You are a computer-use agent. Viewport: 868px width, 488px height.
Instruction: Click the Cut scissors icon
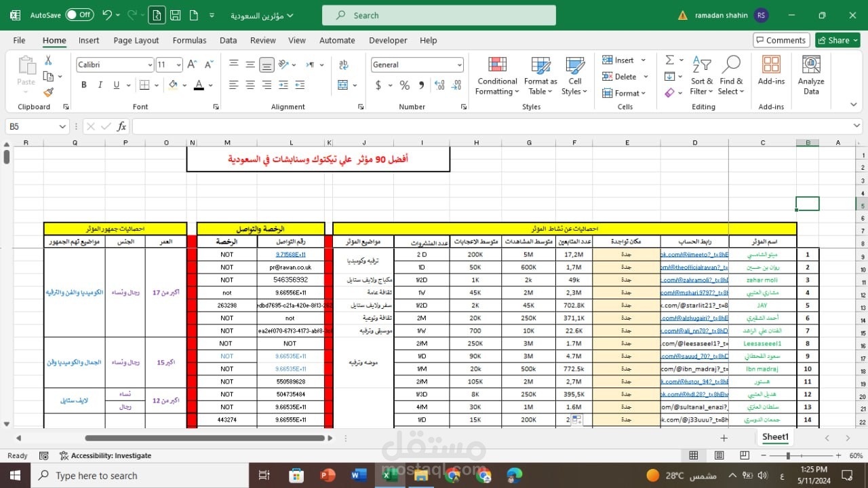pos(48,60)
